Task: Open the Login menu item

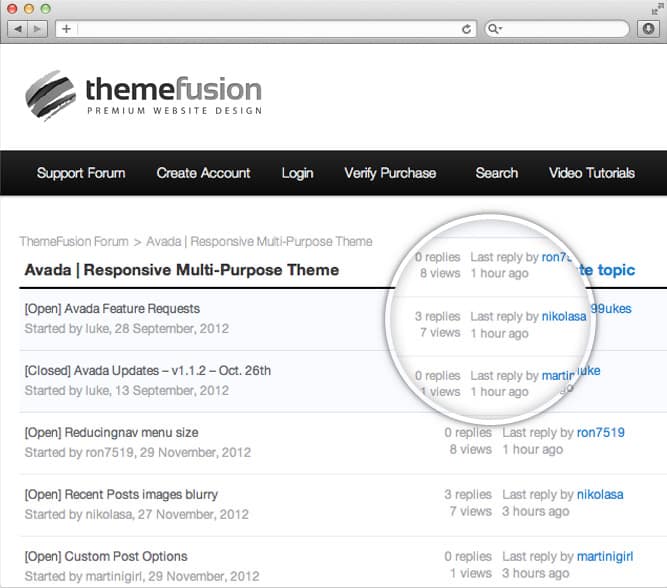Action: [297, 174]
